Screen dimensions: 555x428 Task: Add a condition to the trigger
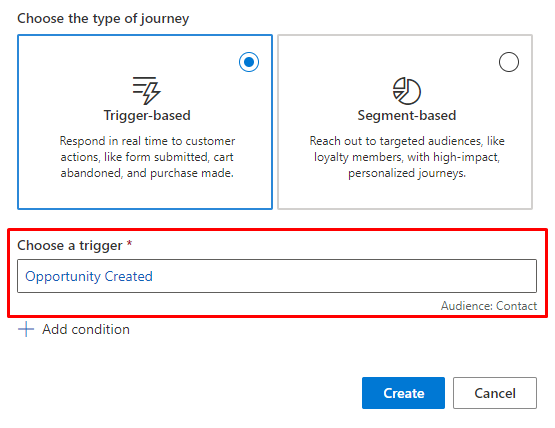pyautogui.click(x=74, y=329)
